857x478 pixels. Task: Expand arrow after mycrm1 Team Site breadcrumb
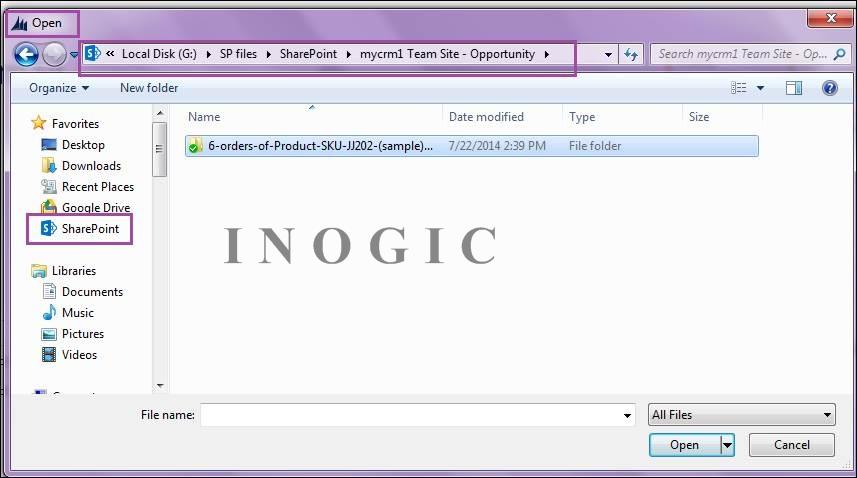point(547,55)
